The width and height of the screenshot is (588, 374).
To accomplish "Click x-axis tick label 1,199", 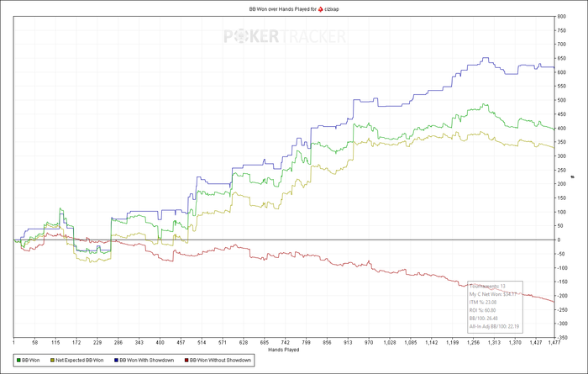I will pyautogui.click(x=453, y=343).
